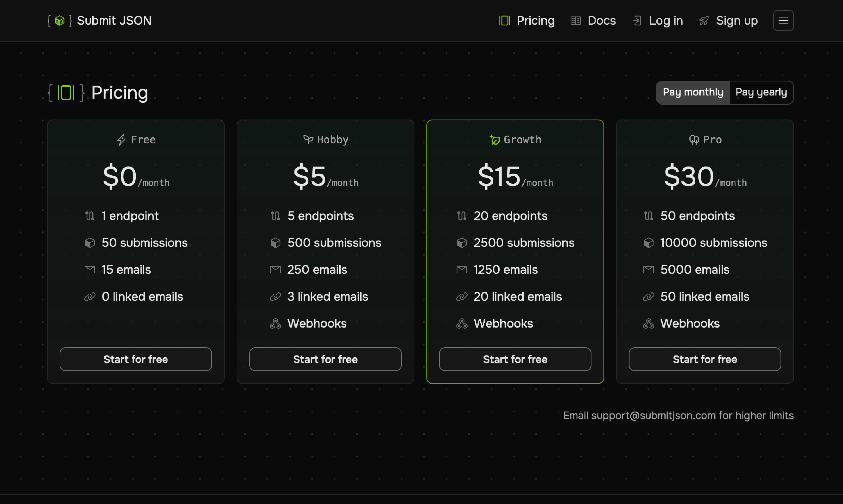Select the Pay monthly billing option
The height and width of the screenshot is (504, 843).
point(693,92)
